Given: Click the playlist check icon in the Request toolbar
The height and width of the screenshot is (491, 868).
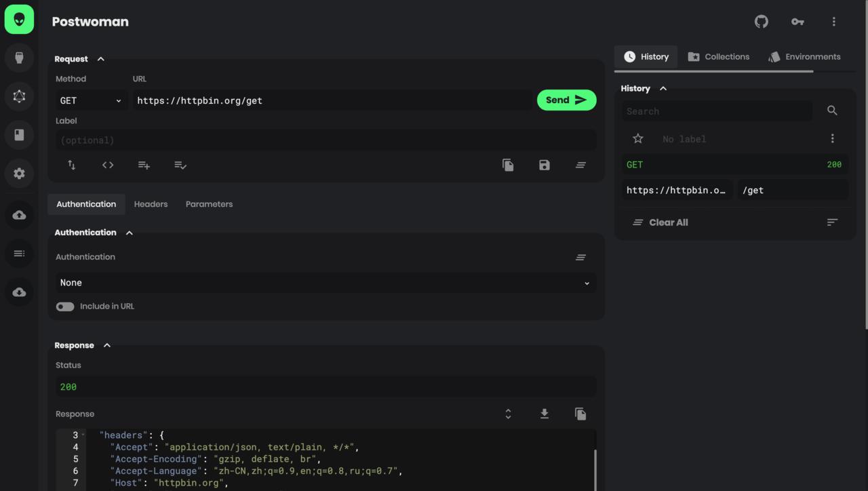Looking at the screenshot, I should 180,165.
